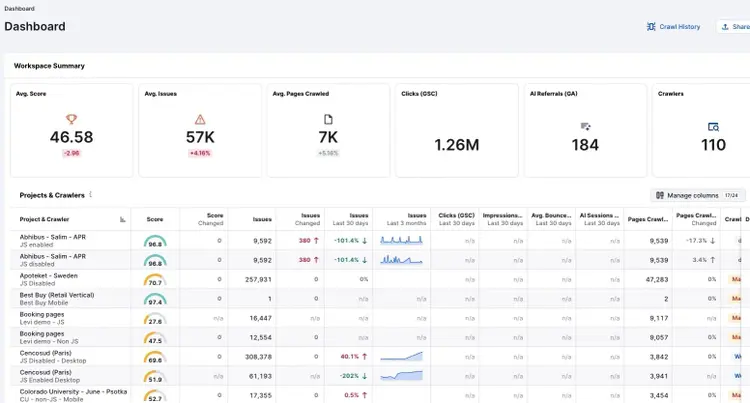Click the page icon in Avg. Pages Crawled
Viewport: 750px width, 403px height.
click(328, 119)
